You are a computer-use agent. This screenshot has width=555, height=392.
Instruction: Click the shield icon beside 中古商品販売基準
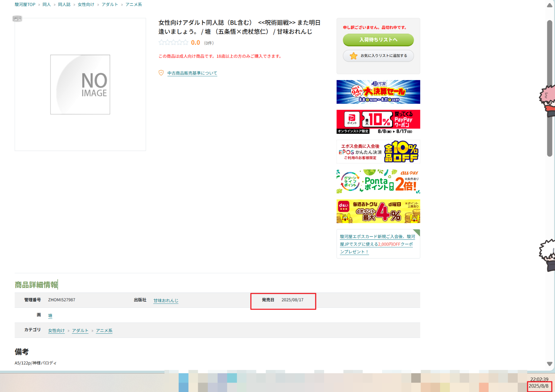161,73
